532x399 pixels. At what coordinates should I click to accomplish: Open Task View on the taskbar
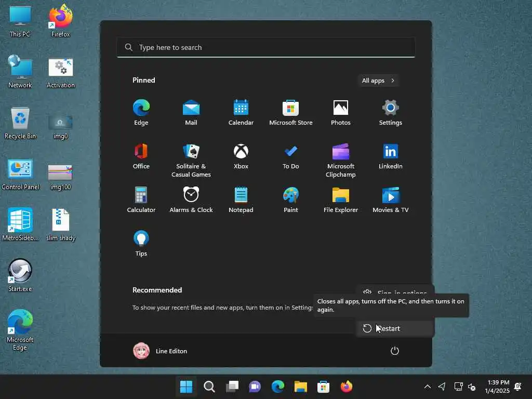coord(232,387)
